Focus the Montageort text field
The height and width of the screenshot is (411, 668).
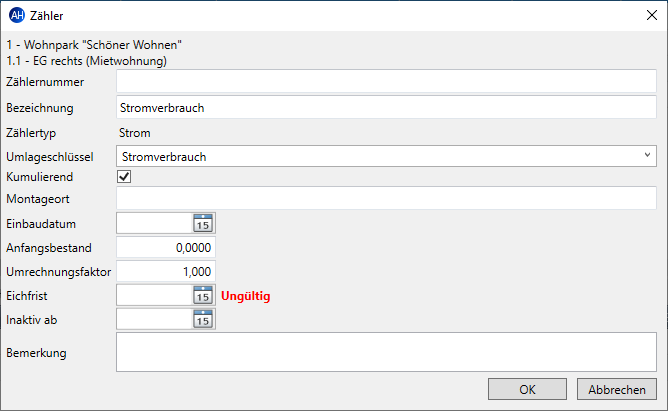pos(386,198)
